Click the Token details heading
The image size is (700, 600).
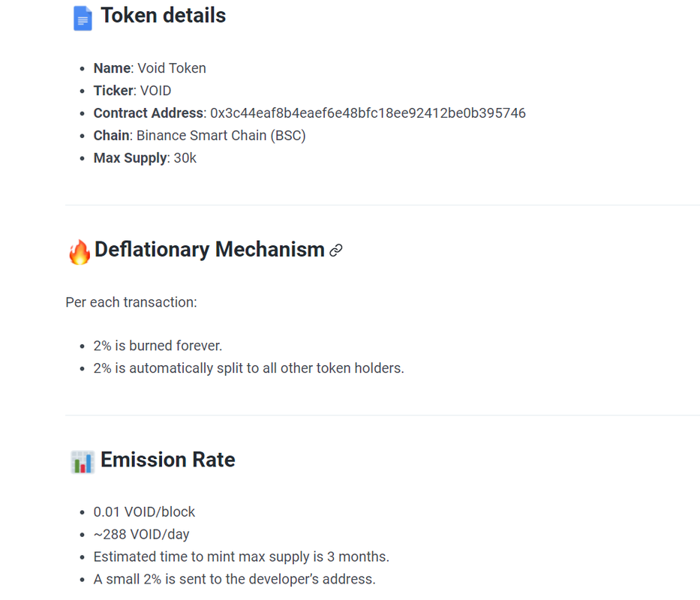(x=163, y=16)
